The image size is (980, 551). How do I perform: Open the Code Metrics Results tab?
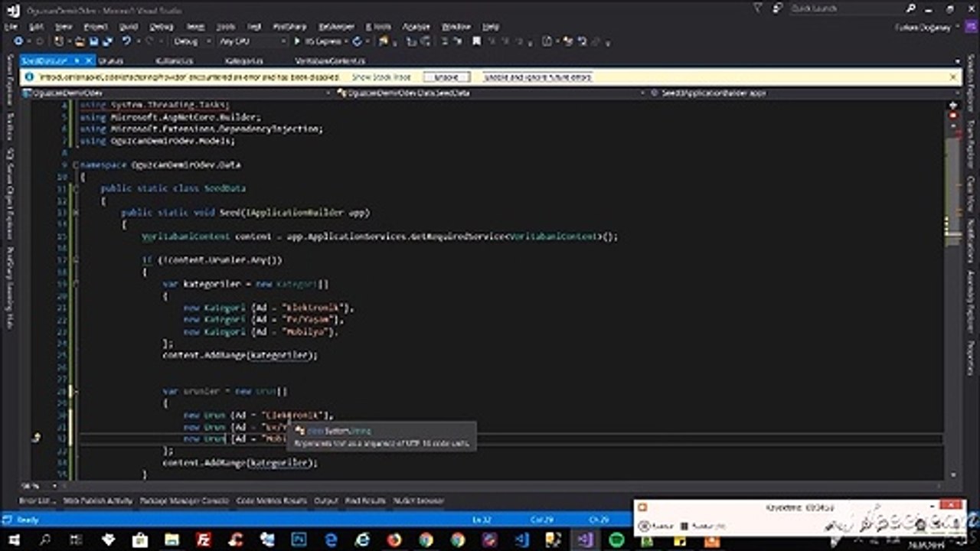(x=272, y=500)
